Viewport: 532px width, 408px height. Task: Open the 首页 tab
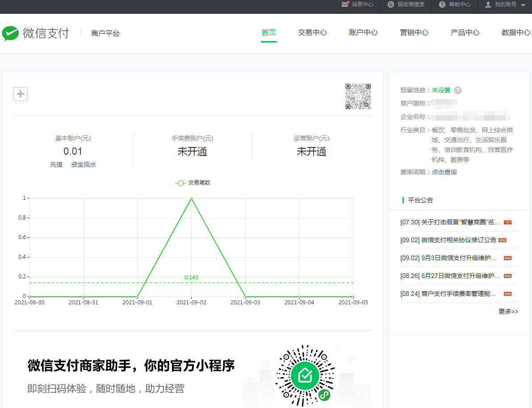pyautogui.click(x=269, y=33)
